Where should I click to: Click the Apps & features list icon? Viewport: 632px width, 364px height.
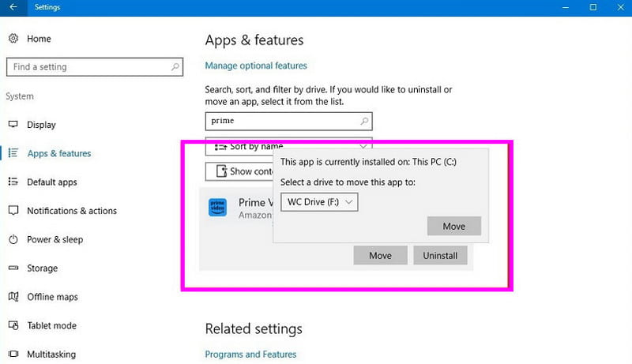coord(13,153)
